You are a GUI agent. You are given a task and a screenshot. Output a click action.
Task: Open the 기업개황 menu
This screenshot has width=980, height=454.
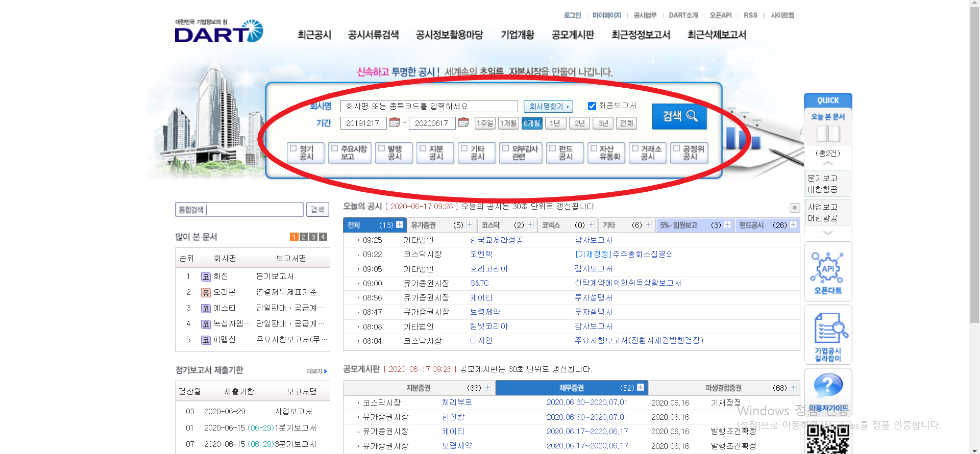point(518,35)
